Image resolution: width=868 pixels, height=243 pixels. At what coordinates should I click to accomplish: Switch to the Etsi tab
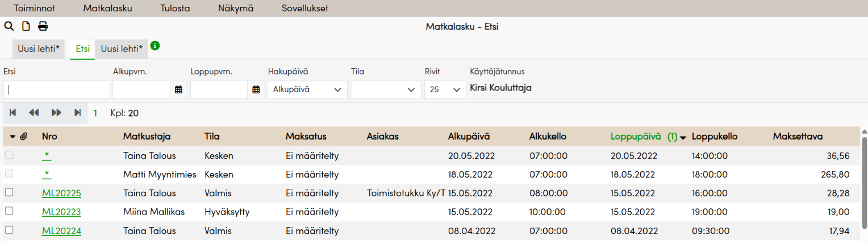(83, 49)
